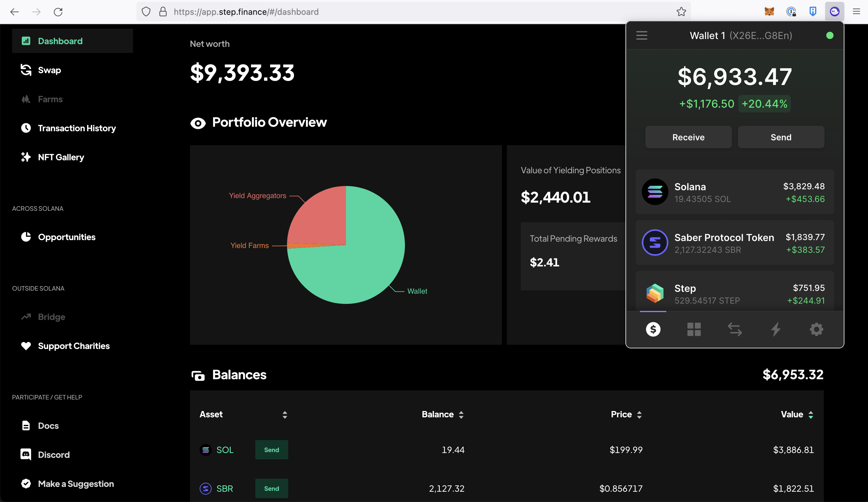Open Swap in the sidebar
The height and width of the screenshot is (502, 868).
[x=49, y=70]
